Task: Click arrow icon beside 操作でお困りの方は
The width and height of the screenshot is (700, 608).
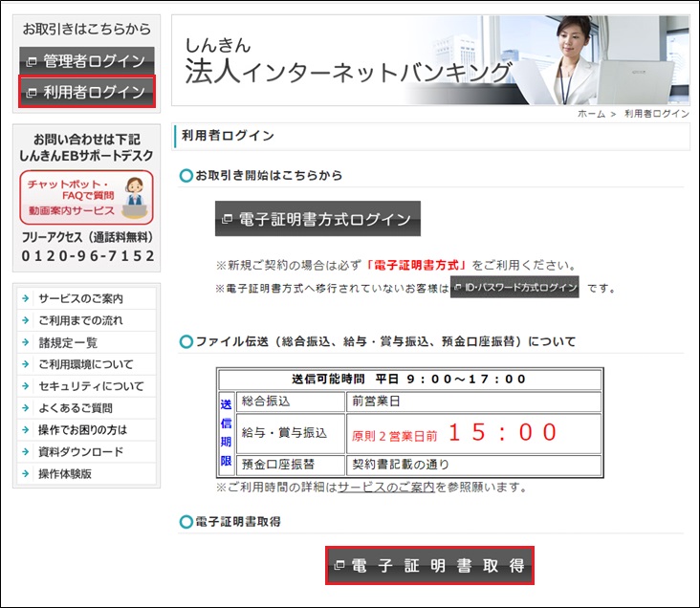Action: (x=27, y=430)
